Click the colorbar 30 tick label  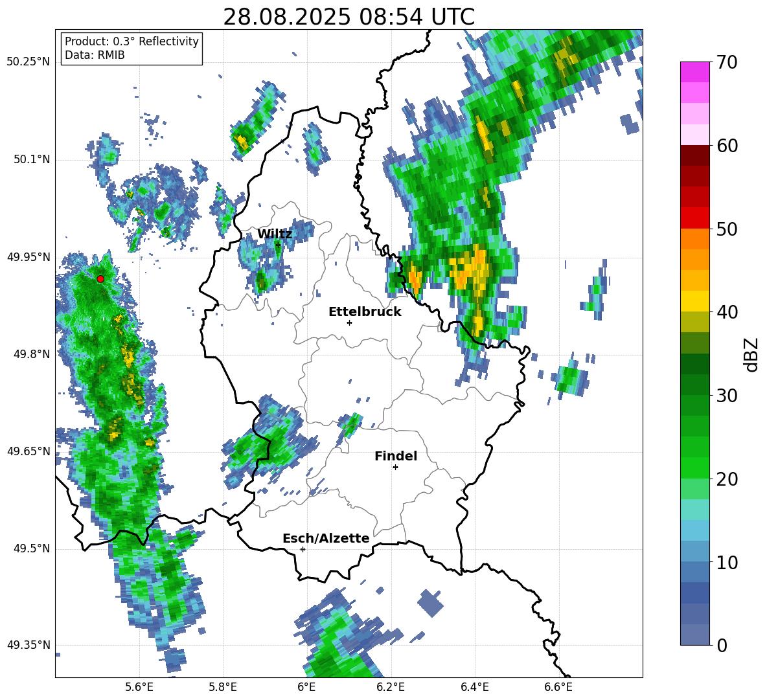pos(727,396)
